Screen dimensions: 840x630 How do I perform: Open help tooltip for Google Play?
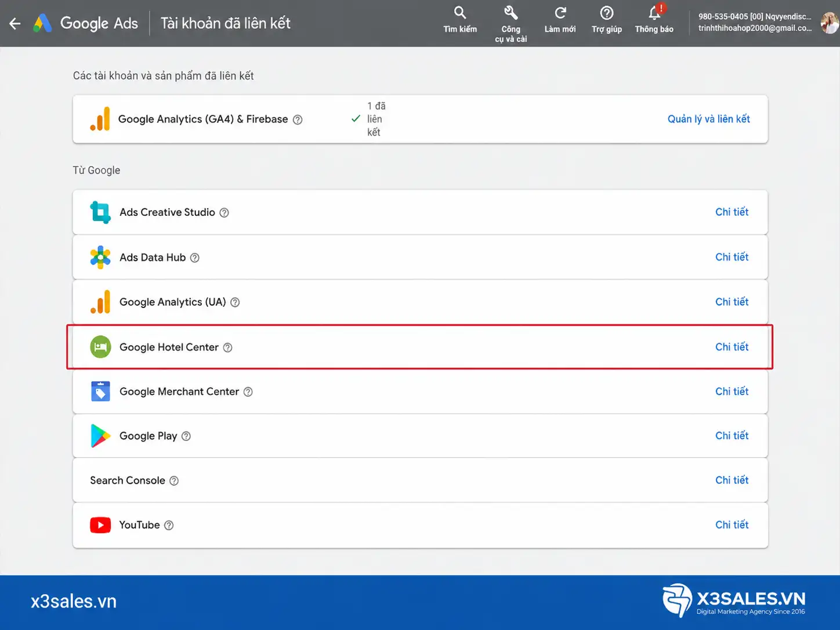[186, 436]
